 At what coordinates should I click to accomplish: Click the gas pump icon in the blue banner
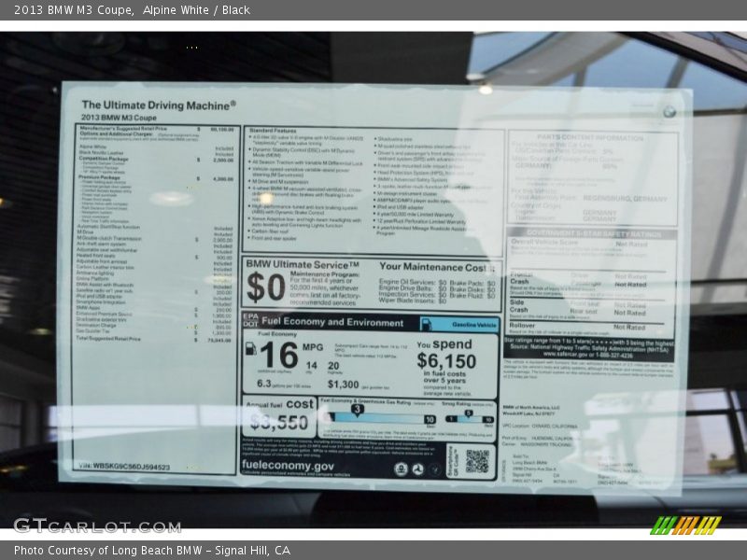click(428, 322)
